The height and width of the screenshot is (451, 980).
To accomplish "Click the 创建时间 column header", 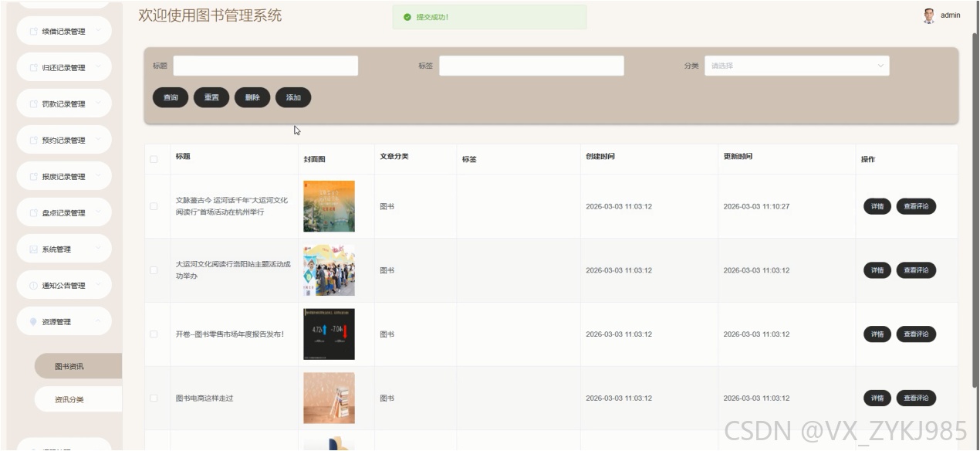I will (600, 157).
